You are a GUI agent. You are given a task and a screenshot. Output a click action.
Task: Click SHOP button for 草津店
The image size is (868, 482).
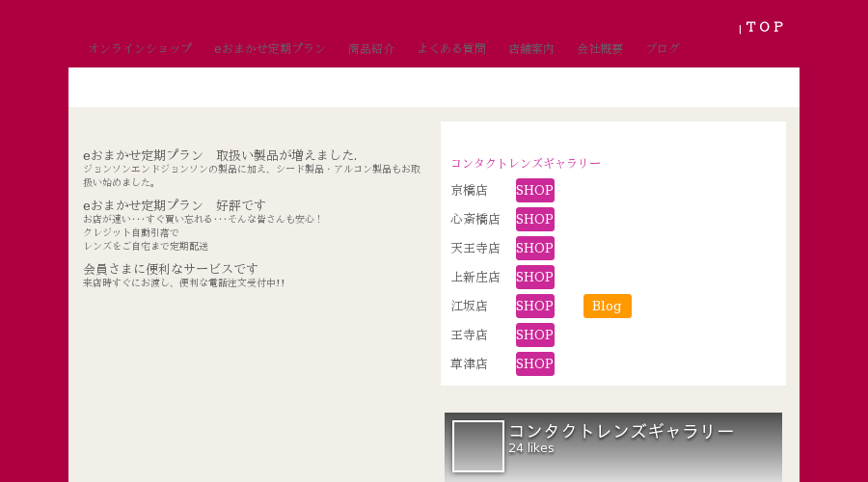pos(534,363)
